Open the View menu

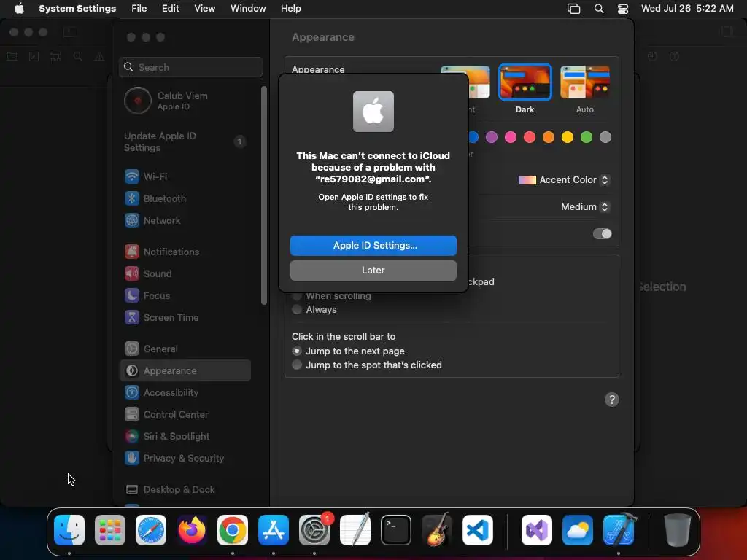click(204, 9)
